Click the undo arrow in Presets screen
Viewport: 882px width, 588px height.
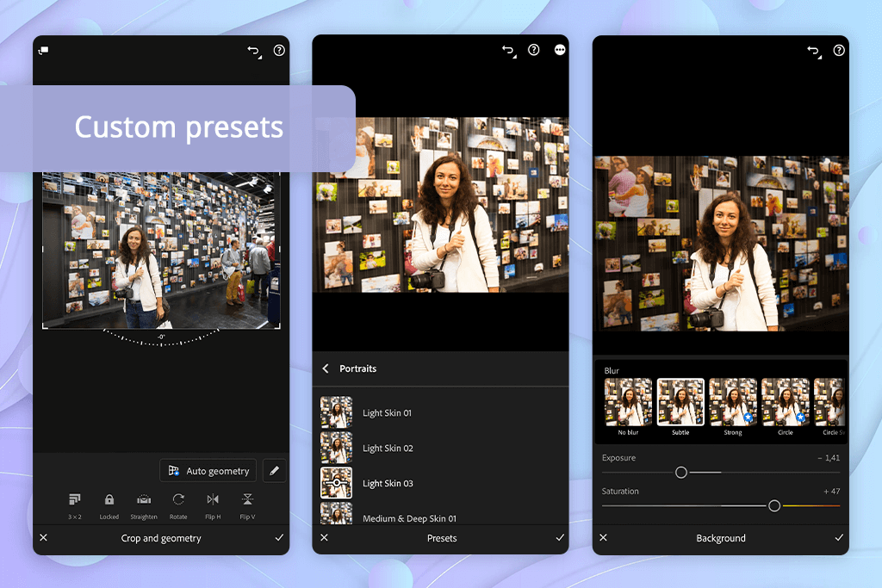coord(509,52)
